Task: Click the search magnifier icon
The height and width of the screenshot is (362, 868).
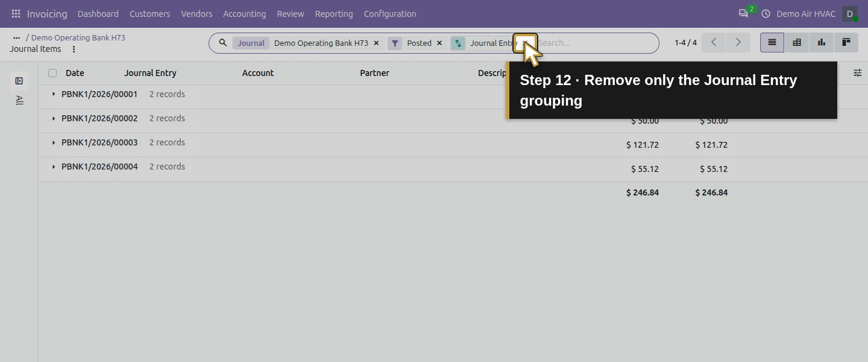Action: (222, 43)
